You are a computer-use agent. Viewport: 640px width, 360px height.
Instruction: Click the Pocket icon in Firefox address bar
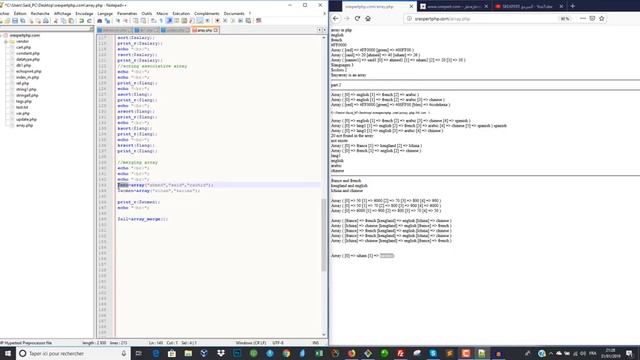(592, 18)
